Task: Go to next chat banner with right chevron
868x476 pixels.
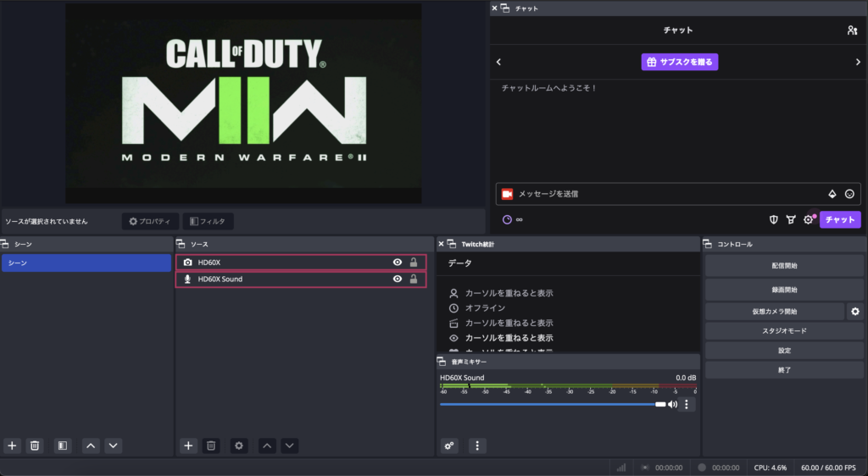Action: click(x=858, y=62)
